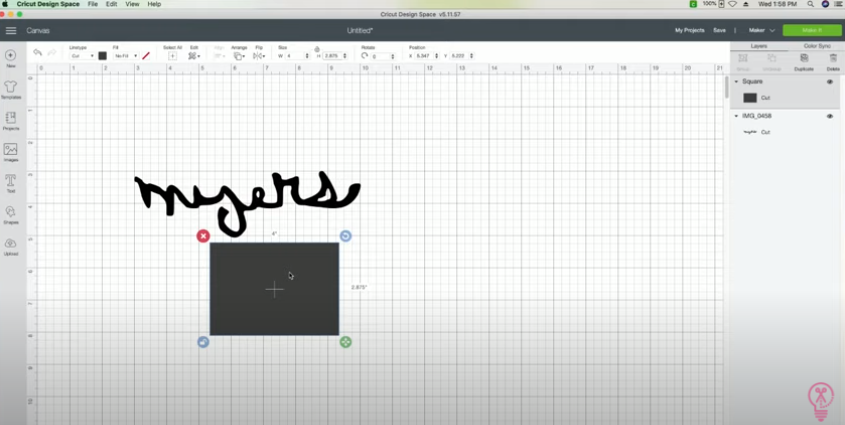Collapse the Square layer group
This screenshot has height=425, width=845.
click(737, 82)
